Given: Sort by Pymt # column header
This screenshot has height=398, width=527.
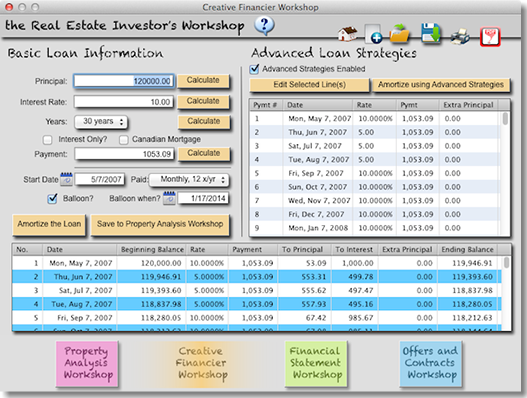Looking at the screenshot, I should (267, 105).
